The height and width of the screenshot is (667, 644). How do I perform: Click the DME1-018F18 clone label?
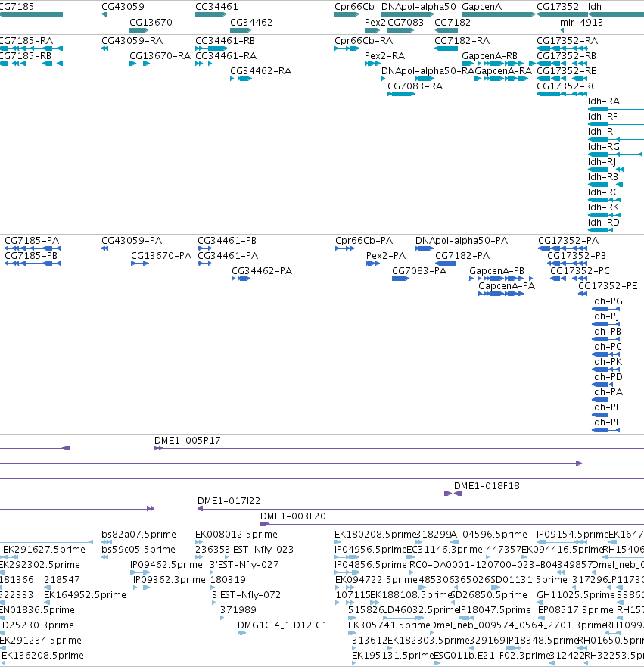pyautogui.click(x=487, y=486)
